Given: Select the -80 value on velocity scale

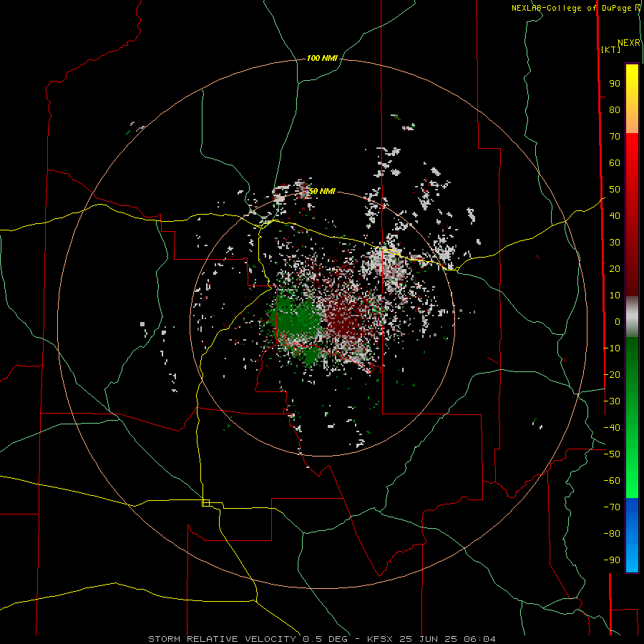Looking at the screenshot, I should click(612, 534).
